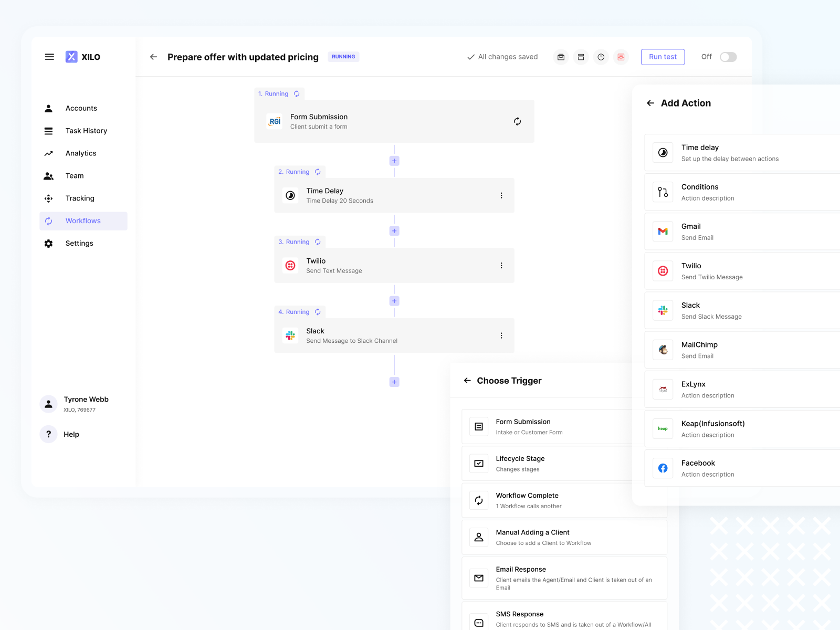Image resolution: width=840 pixels, height=630 pixels.
Task: Open the Slack step options menu
Action: (501, 335)
